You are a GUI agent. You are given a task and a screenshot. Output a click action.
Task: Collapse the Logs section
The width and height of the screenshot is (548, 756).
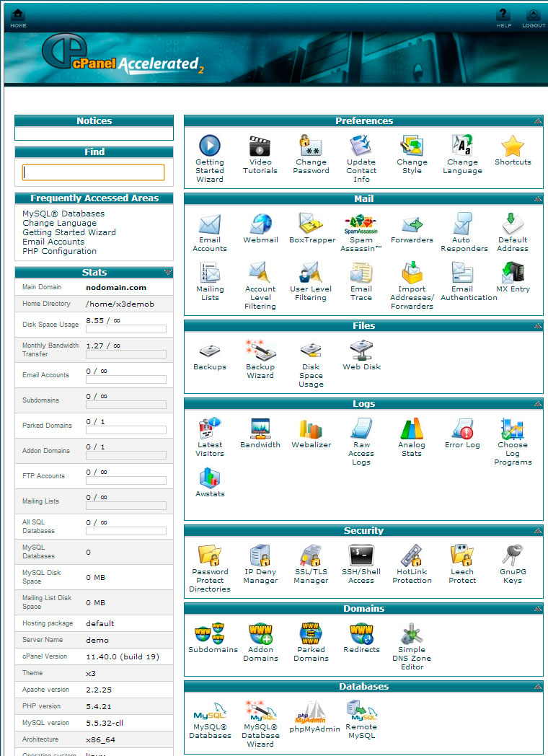[537, 404]
